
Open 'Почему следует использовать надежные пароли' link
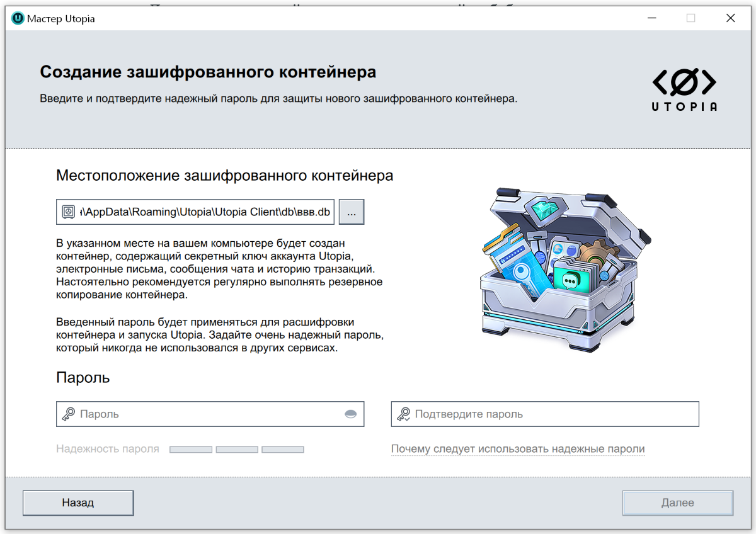[x=518, y=449]
